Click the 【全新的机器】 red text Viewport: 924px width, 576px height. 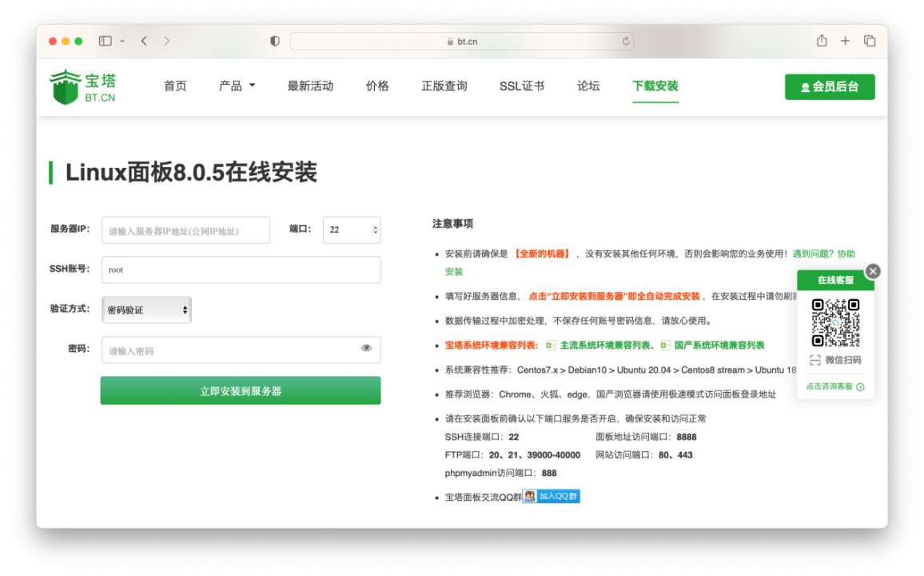coord(542,254)
